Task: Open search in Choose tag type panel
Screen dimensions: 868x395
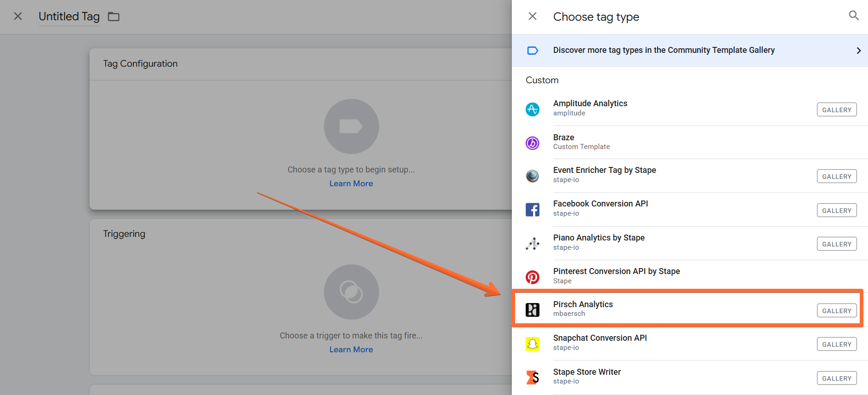Action: point(854,16)
